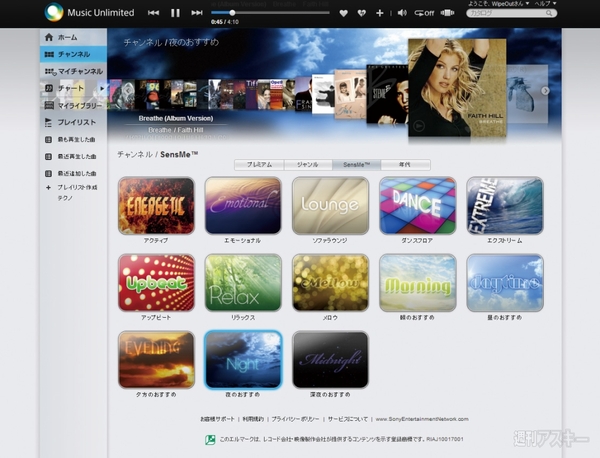Advance cover flow with right arrow
The height and width of the screenshot is (458, 600).
[545, 91]
